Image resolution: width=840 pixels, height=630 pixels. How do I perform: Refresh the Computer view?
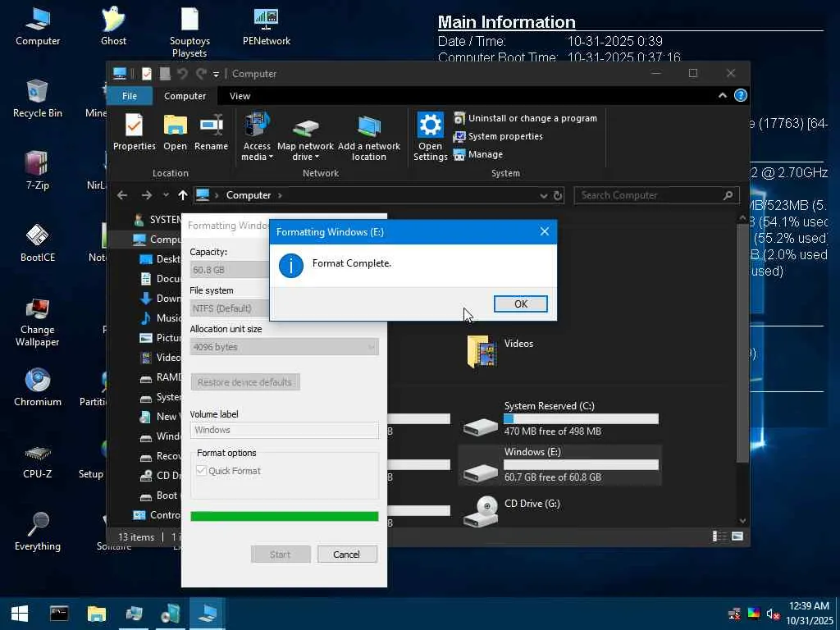pyautogui.click(x=558, y=195)
